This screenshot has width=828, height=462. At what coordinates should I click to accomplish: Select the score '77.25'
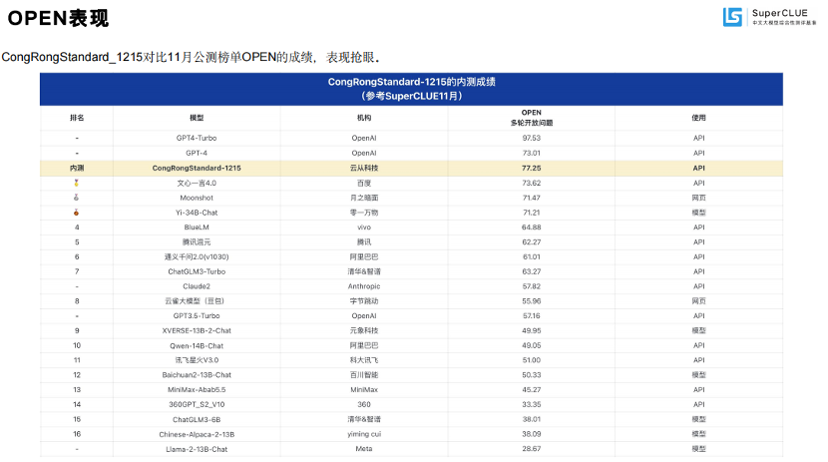(531, 168)
